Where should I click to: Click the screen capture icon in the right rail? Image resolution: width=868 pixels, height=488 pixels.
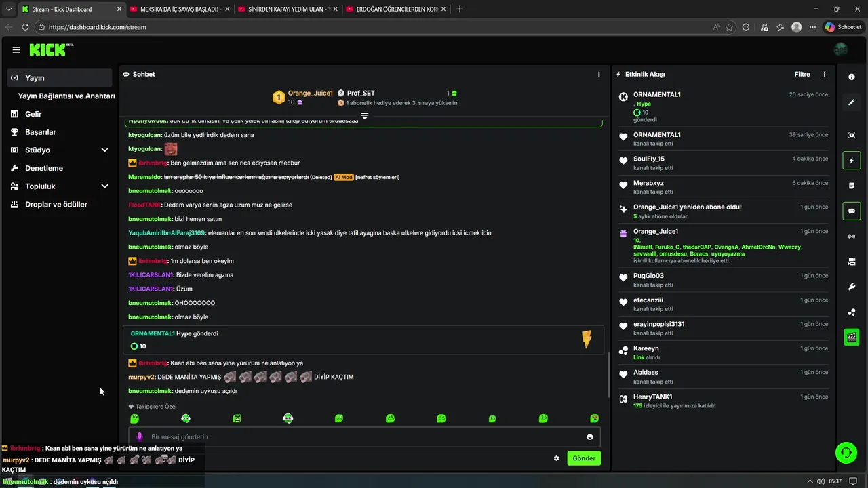pos(852,135)
